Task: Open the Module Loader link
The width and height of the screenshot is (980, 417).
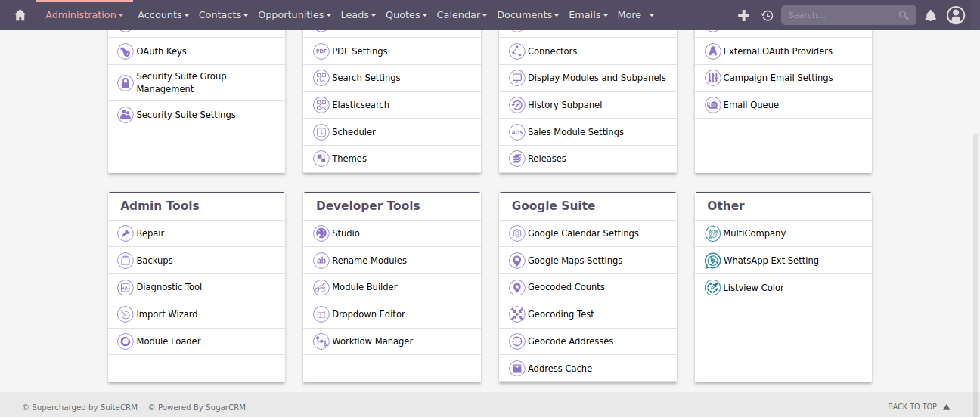Action: [169, 341]
